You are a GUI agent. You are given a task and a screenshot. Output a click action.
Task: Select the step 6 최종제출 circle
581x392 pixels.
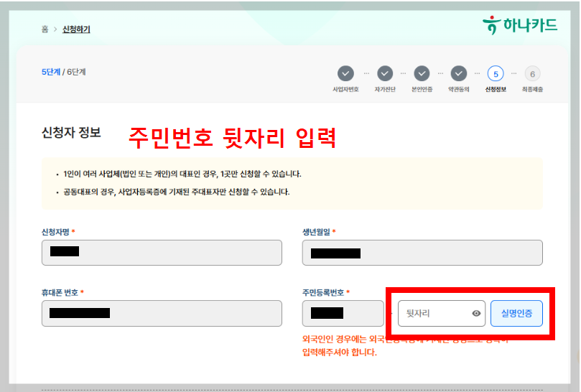pyautogui.click(x=532, y=74)
